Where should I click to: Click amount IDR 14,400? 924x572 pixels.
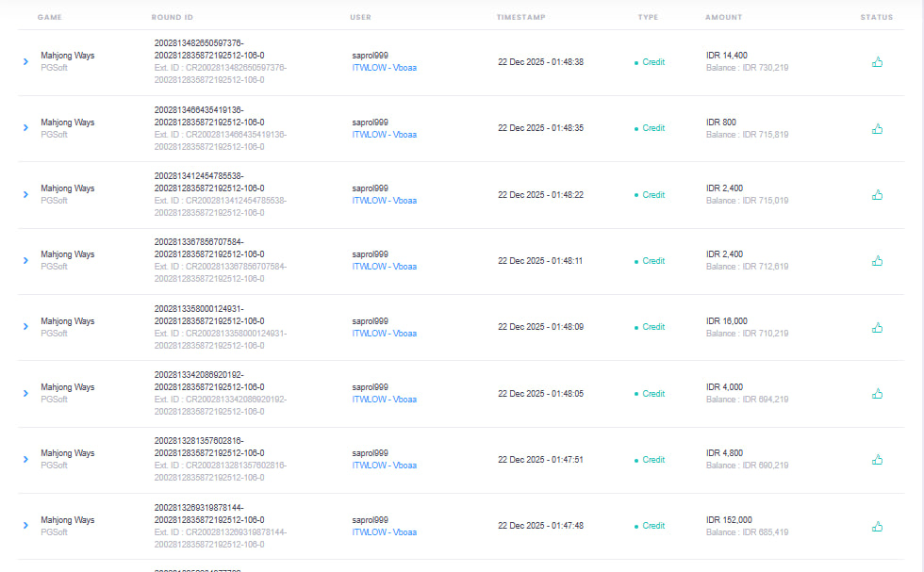[x=727, y=56]
